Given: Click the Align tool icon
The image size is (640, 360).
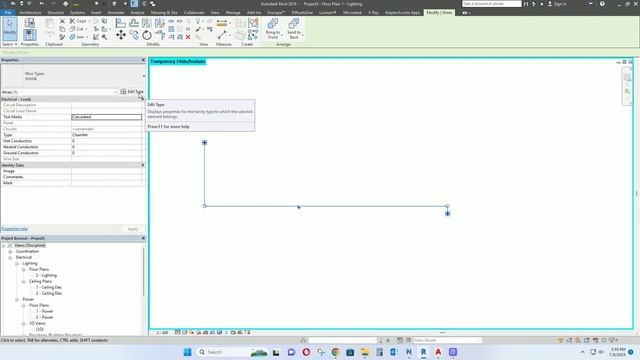Looking at the screenshot, I should point(120,23).
